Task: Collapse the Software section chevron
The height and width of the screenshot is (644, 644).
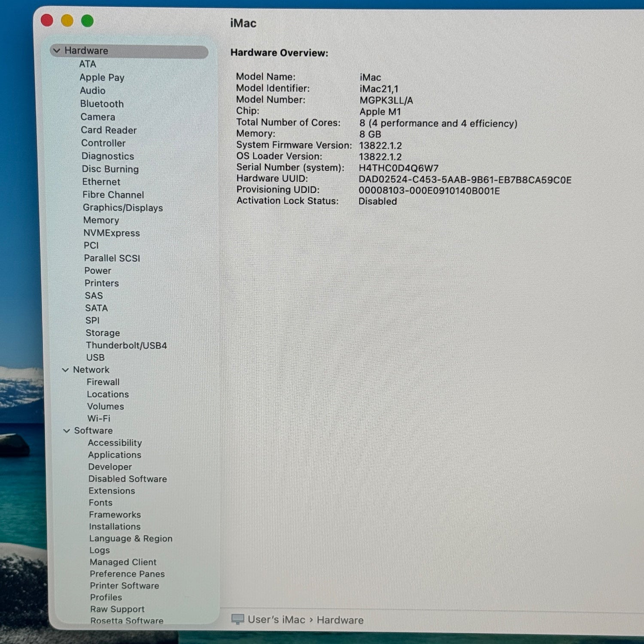Action: click(x=67, y=431)
